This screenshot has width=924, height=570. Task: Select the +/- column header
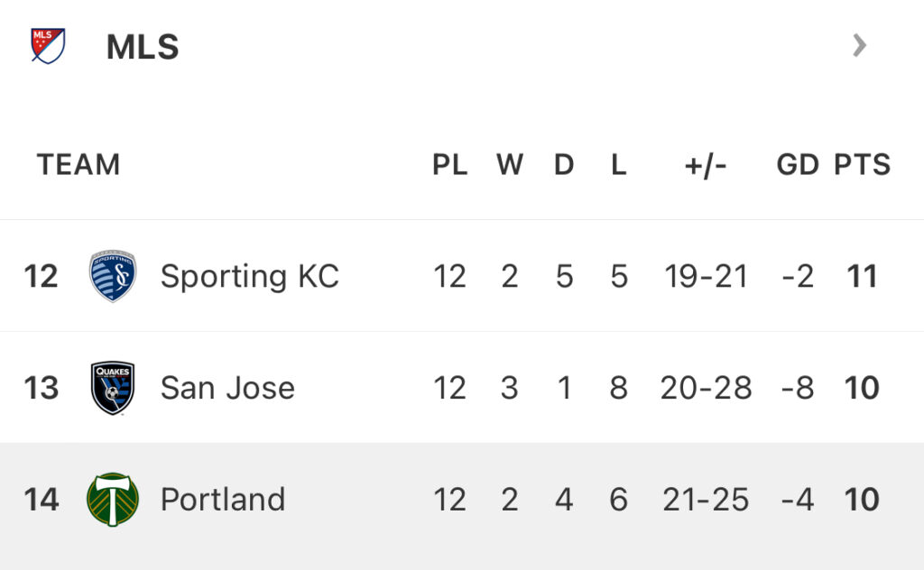click(x=706, y=165)
